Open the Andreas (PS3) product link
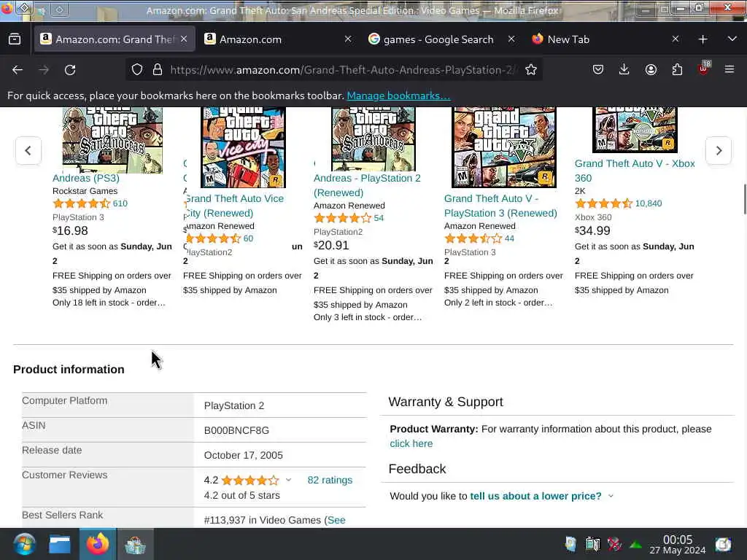Screen dimensions: 747x560 tap(86, 178)
